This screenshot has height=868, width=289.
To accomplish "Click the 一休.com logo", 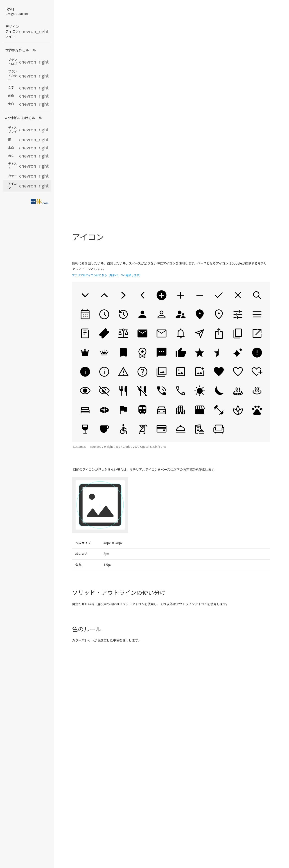I will pos(39,201).
